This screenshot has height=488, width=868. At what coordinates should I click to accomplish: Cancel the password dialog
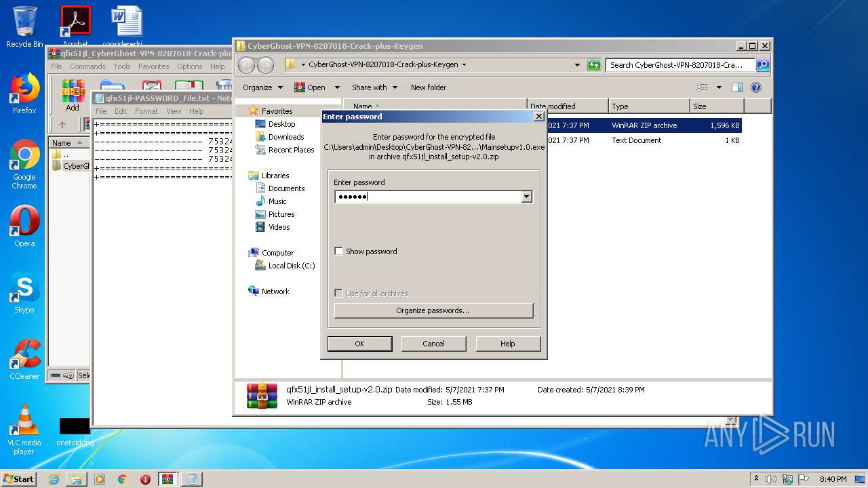(433, 344)
